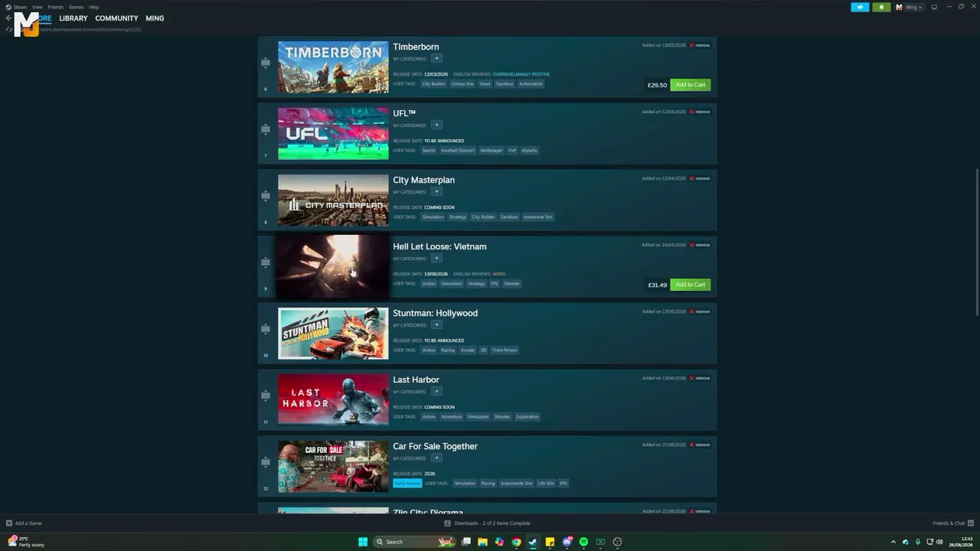
Task: Open the Friends menu
Action: pos(56,7)
